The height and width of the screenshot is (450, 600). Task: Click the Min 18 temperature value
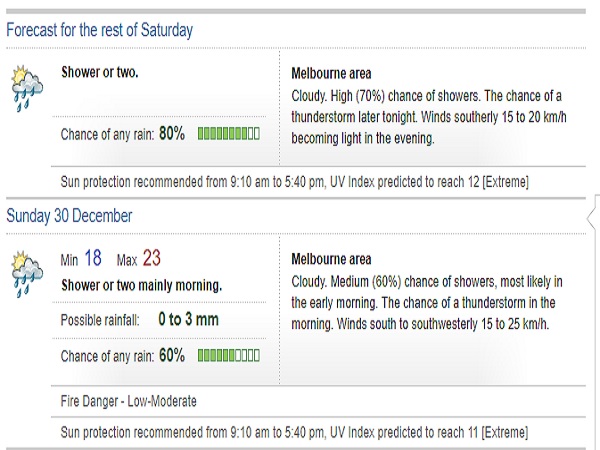coord(92,259)
